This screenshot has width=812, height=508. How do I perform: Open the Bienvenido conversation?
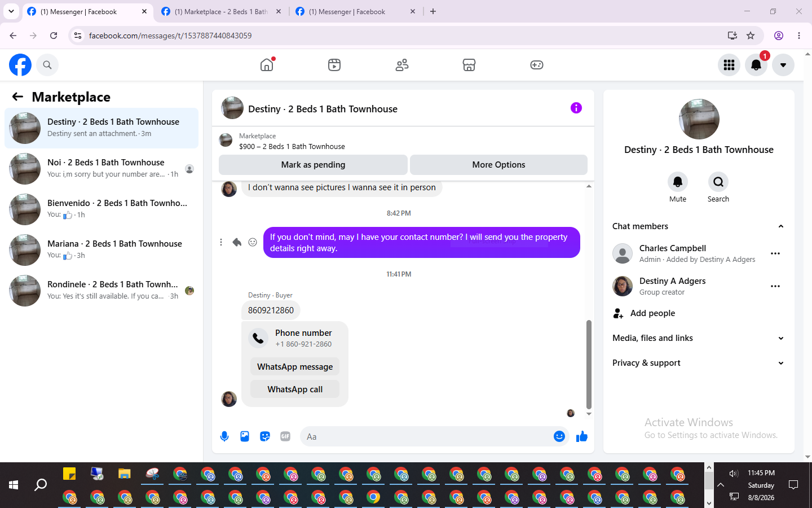coord(101,209)
